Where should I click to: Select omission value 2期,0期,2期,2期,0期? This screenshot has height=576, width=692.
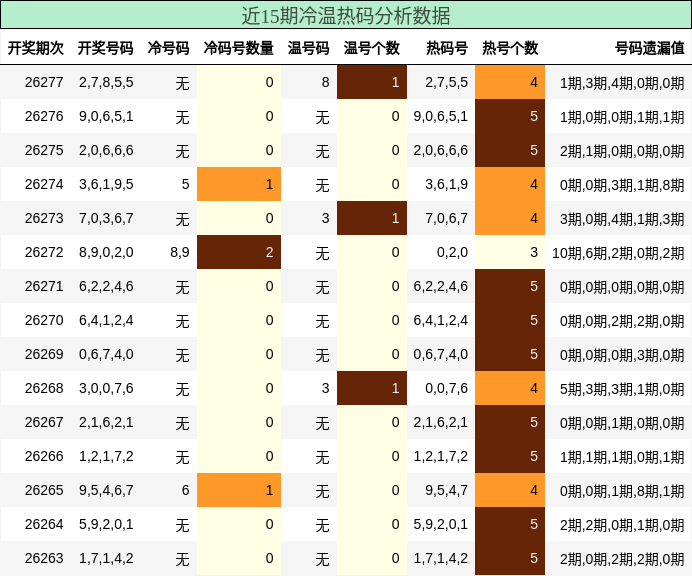(622, 559)
